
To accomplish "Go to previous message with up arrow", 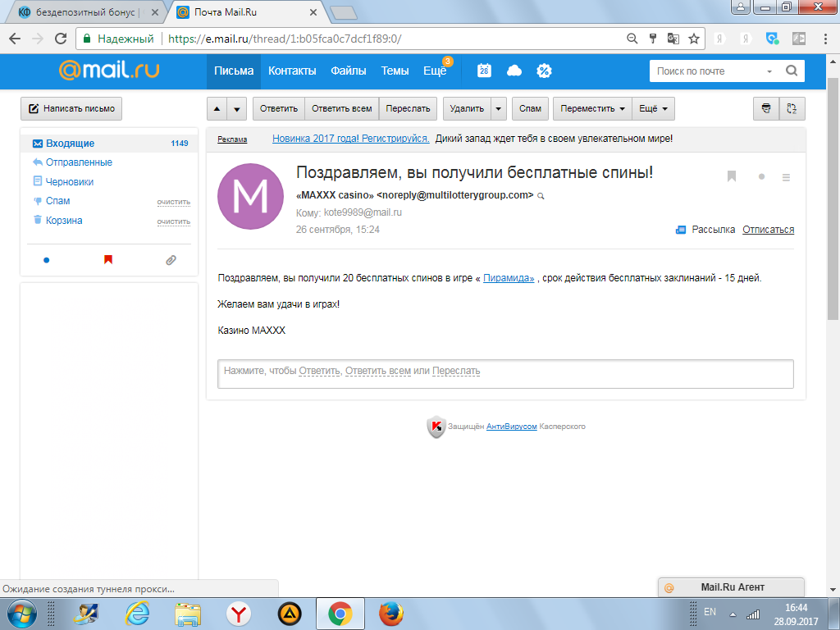I will click(217, 108).
